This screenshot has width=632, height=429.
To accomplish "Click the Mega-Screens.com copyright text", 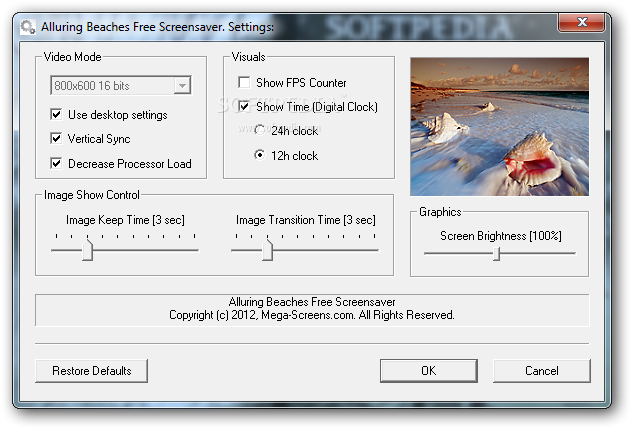I will [x=312, y=315].
